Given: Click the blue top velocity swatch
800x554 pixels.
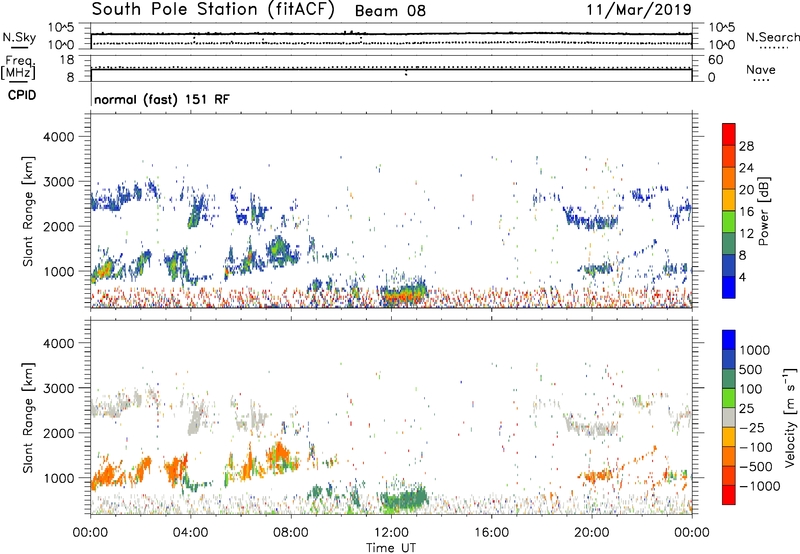Looking at the screenshot, I should click(729, 340).
